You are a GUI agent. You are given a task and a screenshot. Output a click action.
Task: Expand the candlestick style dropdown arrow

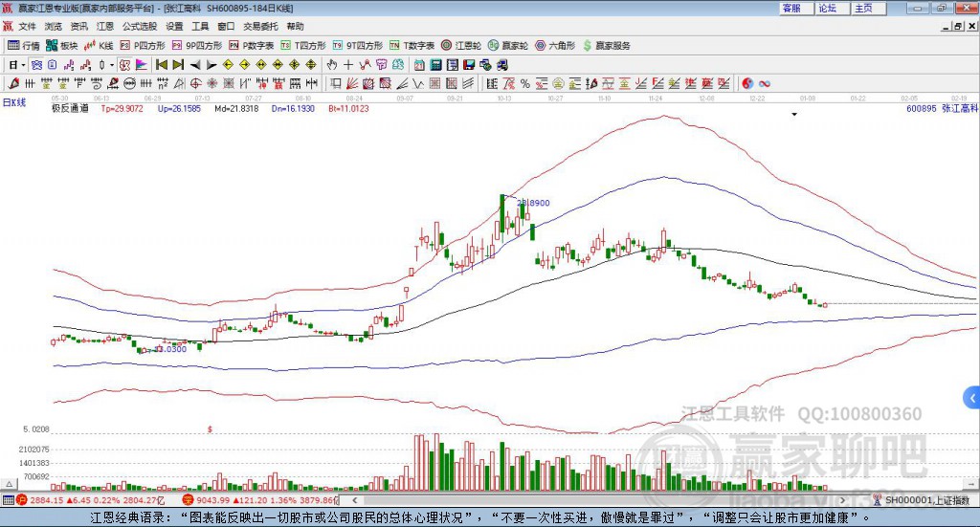coord(112,65)
